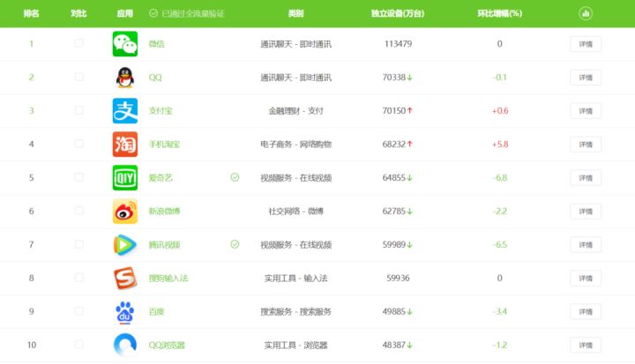This screenshot has width=635, height=364.
Task: Click the 排名 column header
Action: [x=31, y=13]
